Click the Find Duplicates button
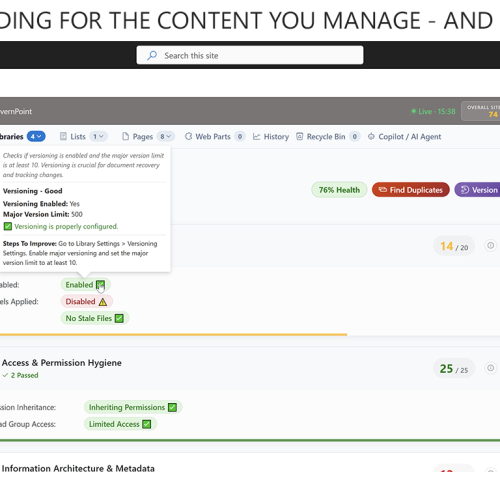This screenshot has width=500, height=500. (x=411, y=190)
